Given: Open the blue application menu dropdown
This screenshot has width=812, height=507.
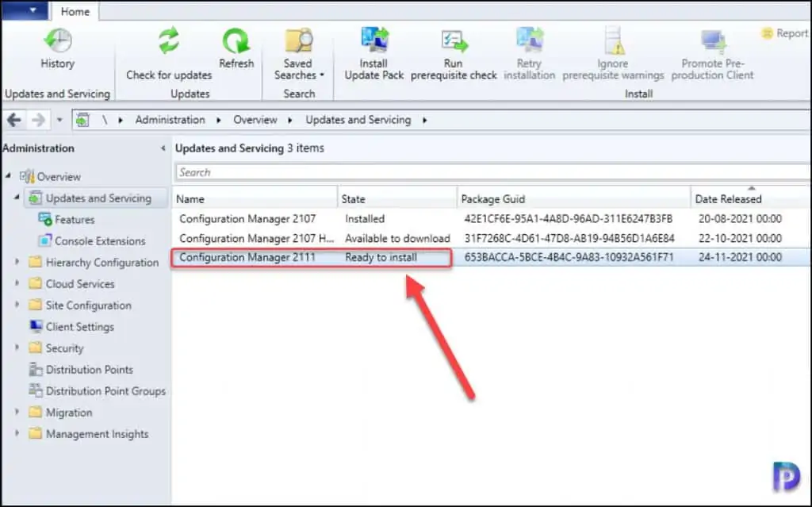Looking at the screenshot, I should point(25,10).
